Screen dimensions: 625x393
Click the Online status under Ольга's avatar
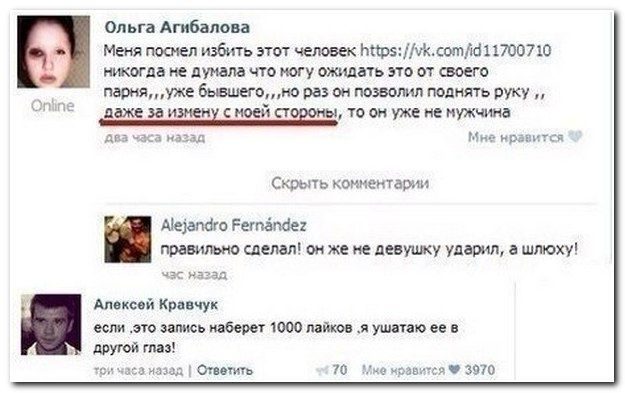[53, 106]
